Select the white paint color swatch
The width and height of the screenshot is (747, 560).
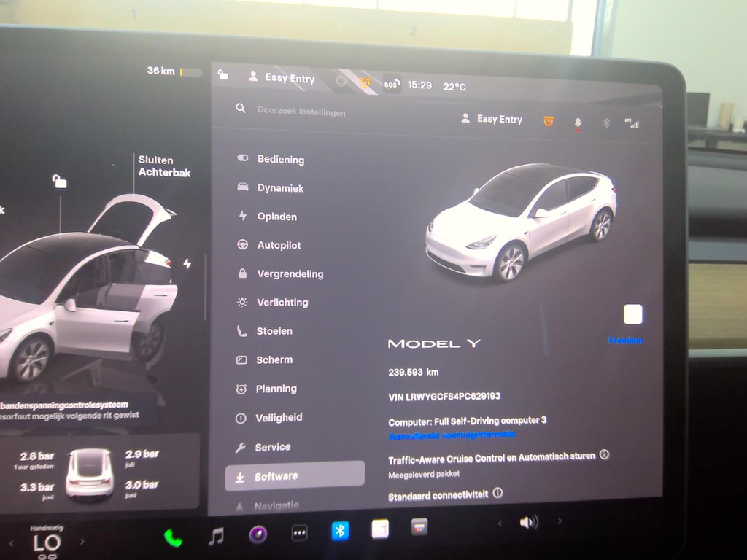point(632,314)
